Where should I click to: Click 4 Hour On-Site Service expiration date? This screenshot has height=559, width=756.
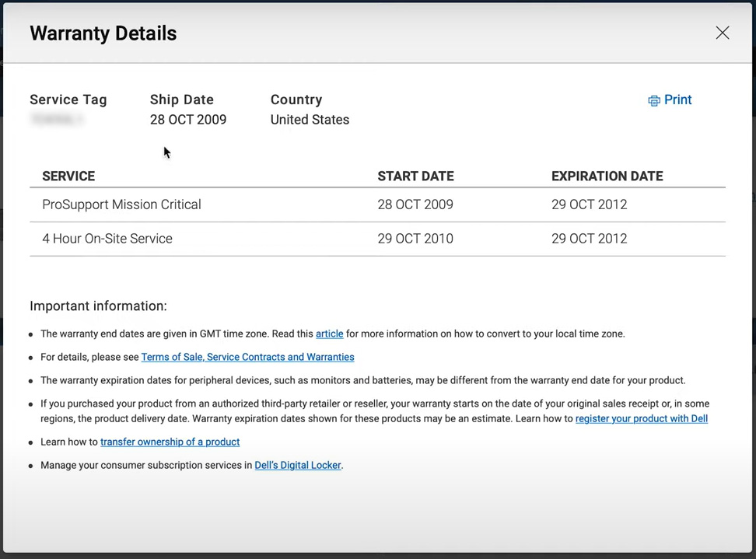(590, 239)
